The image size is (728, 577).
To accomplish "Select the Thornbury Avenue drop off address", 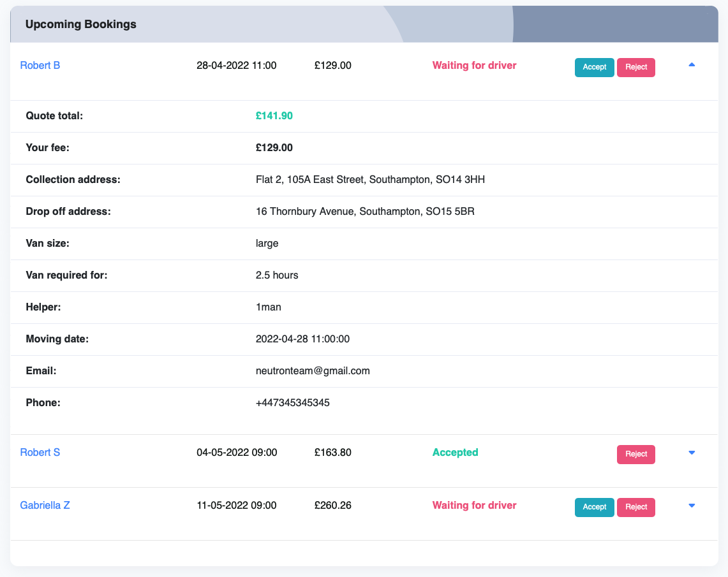I will tap(364, 212).
